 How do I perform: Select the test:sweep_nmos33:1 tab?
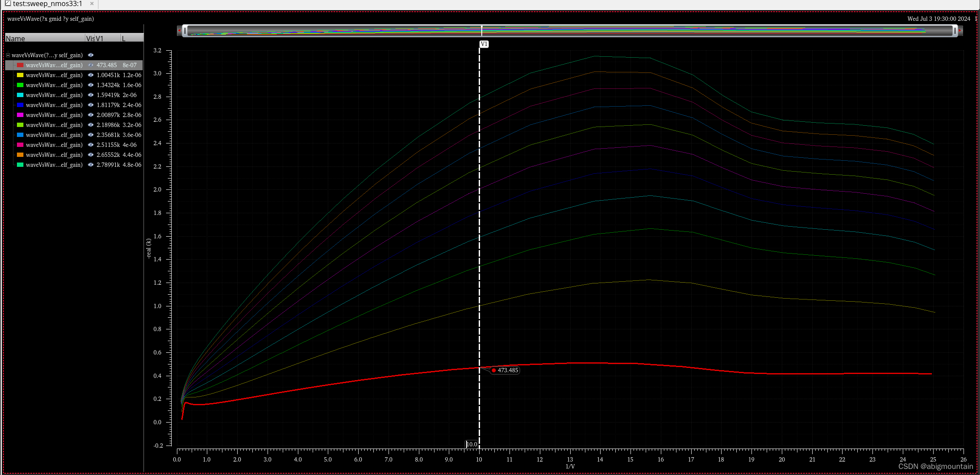coord(48,4)
